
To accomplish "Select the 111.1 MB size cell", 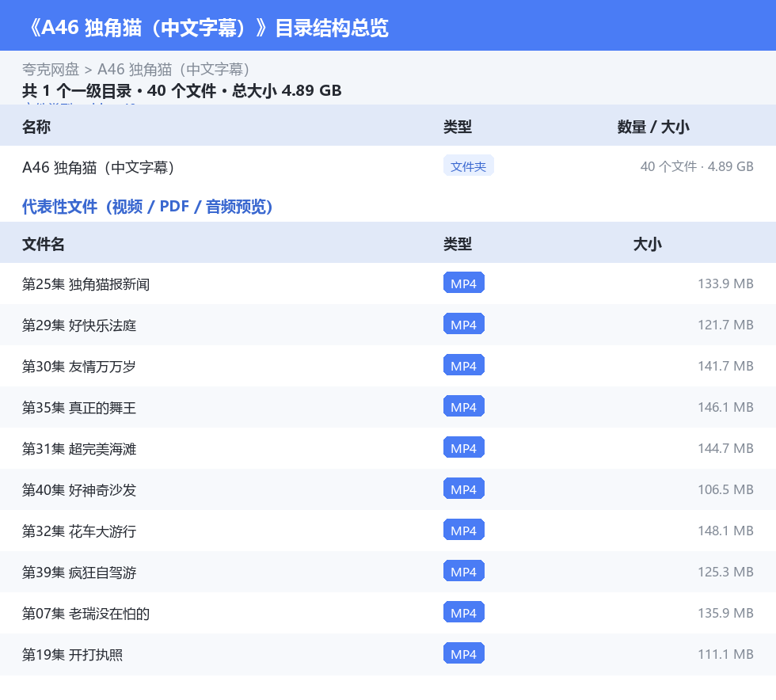I will tap(725, 653).
